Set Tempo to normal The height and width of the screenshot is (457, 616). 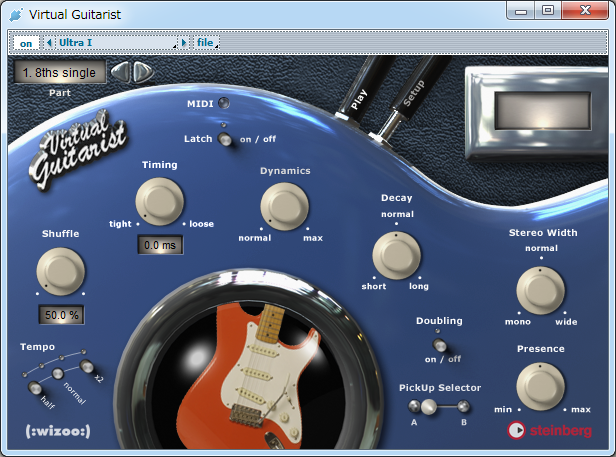[58, 373]
